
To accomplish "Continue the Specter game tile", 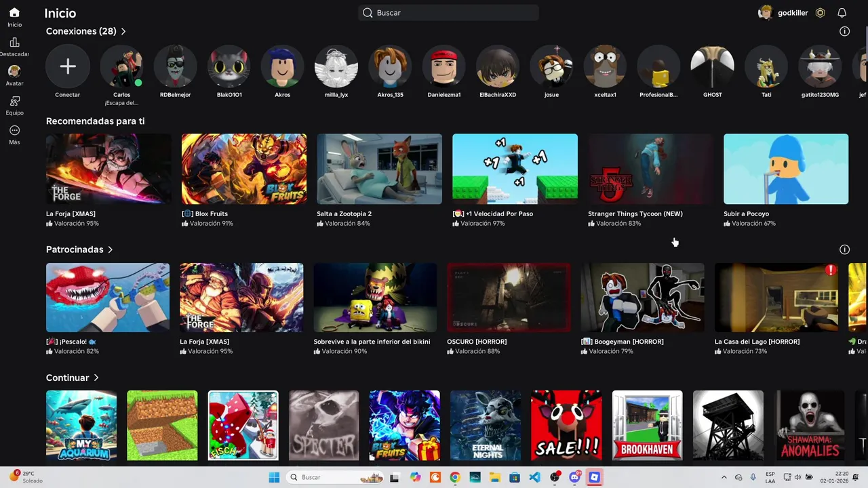I will click(x=324, y=426).
